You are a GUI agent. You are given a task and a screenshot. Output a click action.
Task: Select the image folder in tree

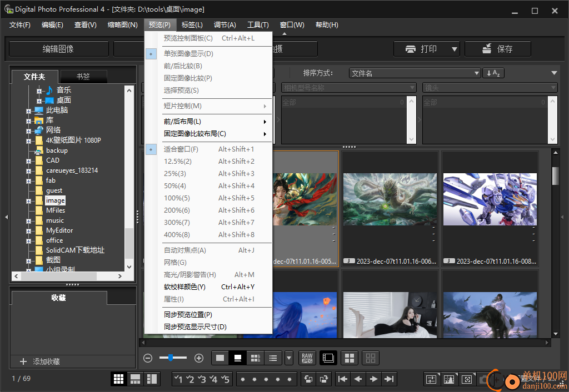[x=55, y=200]
